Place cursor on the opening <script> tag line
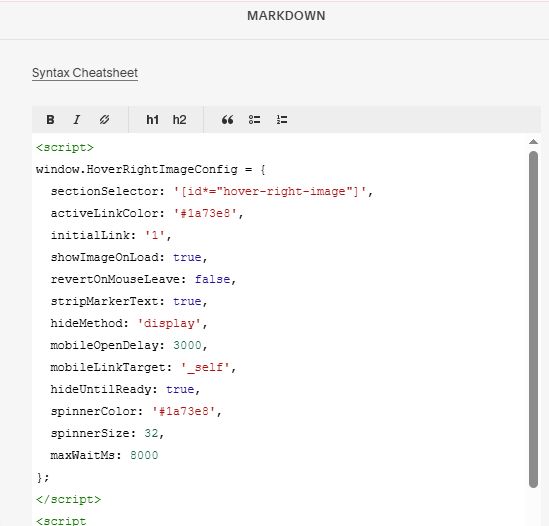 [65, 147]
